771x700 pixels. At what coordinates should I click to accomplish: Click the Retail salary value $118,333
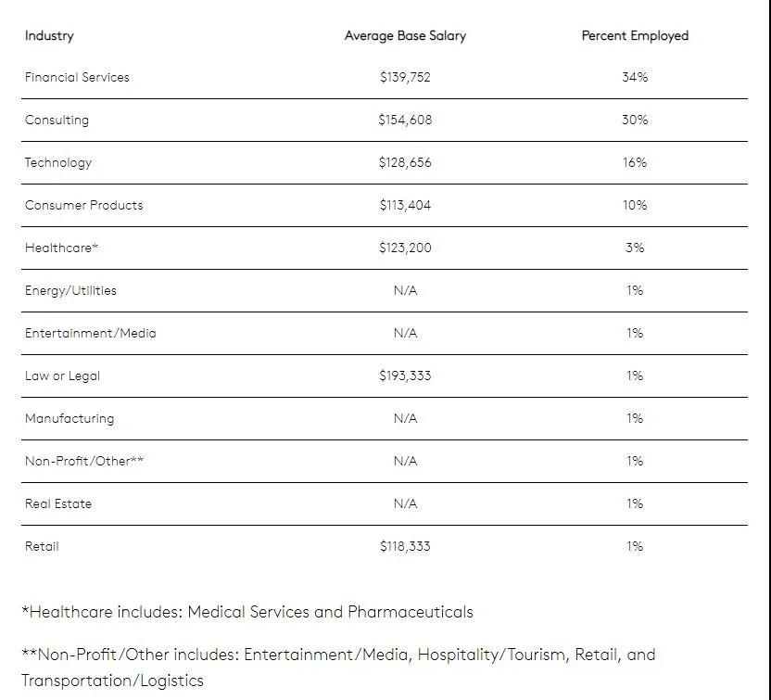coord(405,546)
